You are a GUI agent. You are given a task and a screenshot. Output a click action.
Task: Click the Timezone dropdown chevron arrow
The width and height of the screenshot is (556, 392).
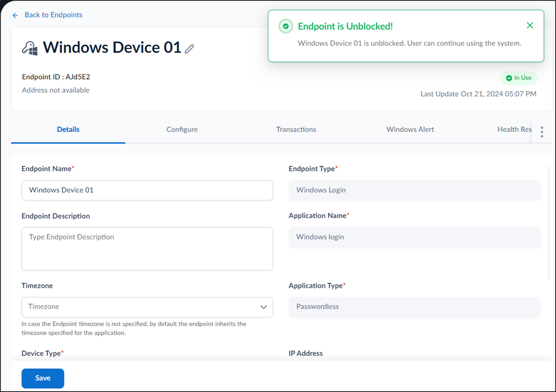tap(263, 307)
